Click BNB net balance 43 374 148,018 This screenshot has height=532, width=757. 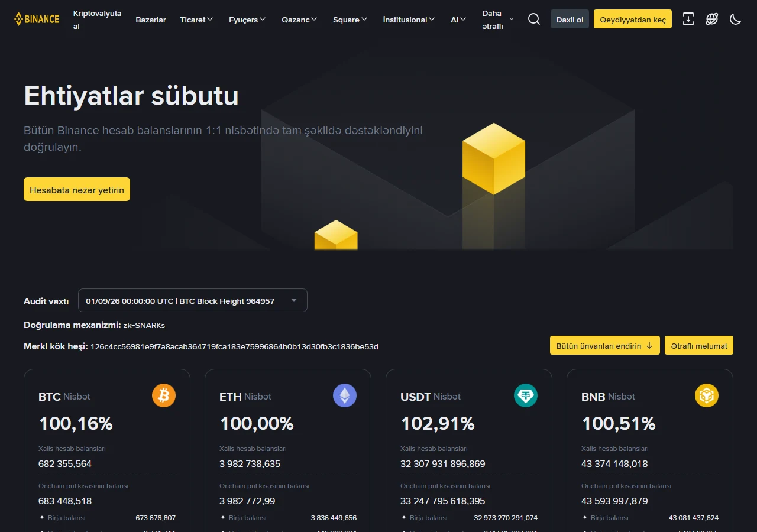(614, 463)
